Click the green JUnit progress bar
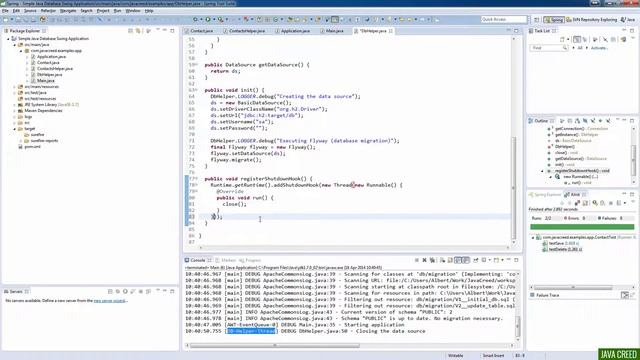The width and height of the screenshot is (640, 360). pos(582,227)
